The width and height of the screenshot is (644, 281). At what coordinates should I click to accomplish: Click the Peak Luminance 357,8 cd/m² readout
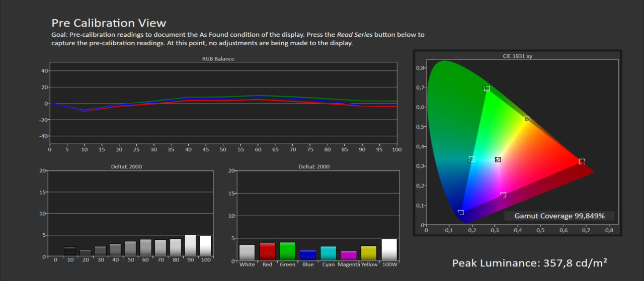529,263
